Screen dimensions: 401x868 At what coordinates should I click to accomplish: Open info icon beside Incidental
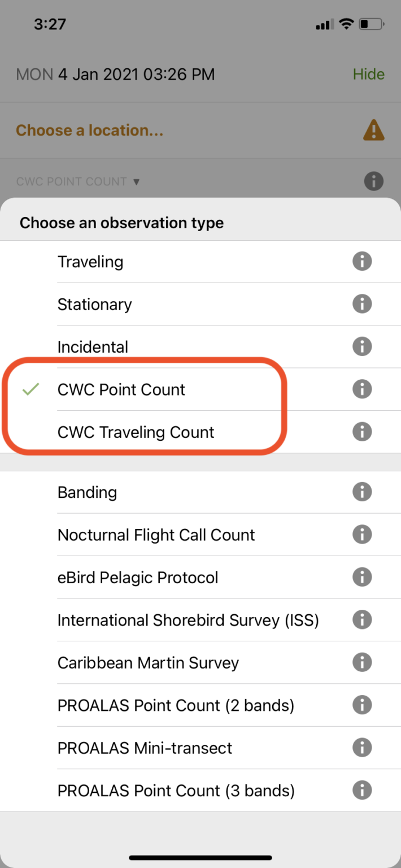[x=362, y=346]
